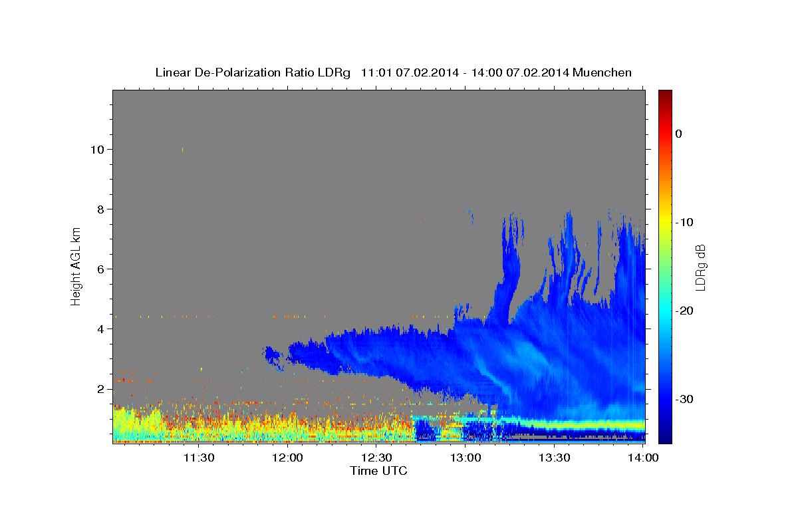The image size is (798, 532).
Task: Click the height axis label '4'
Action: tap(100, 329)
